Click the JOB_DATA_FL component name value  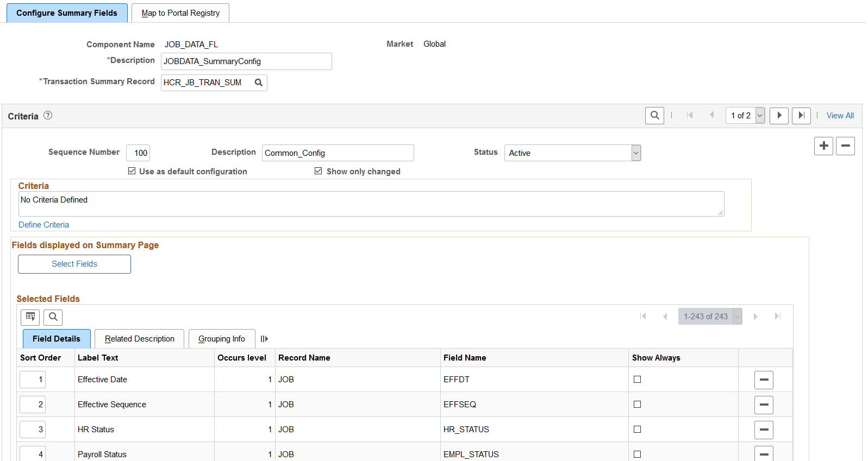[x=191, y=45]
